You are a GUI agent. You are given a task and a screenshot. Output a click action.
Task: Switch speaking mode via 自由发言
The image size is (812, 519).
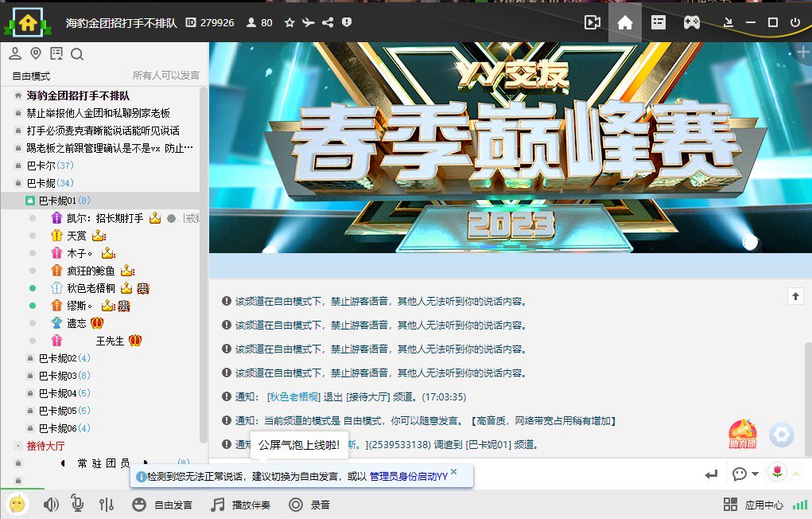[162, 505]
